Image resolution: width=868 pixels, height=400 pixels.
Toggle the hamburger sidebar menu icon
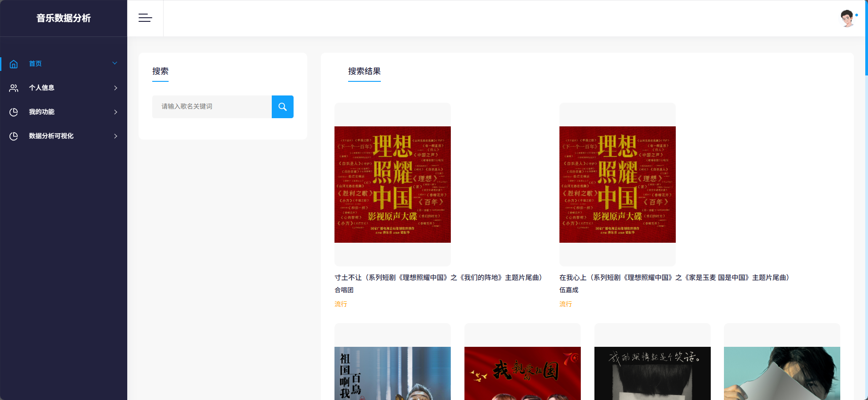click(145, 18)
